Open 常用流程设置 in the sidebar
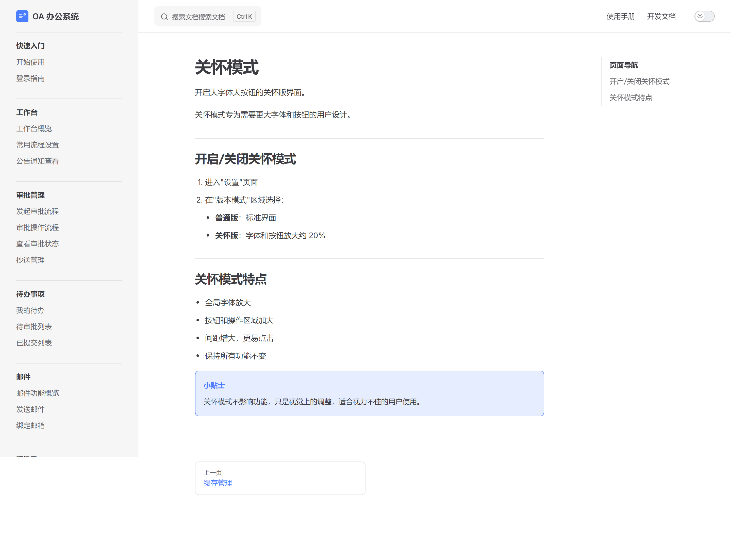The width and height of the screenshot is (731, 560). 37,145
